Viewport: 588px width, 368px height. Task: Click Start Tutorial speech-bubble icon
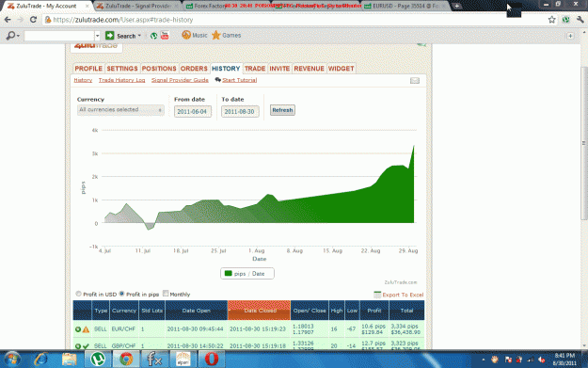pyautogui.click(x=218, y=80)
